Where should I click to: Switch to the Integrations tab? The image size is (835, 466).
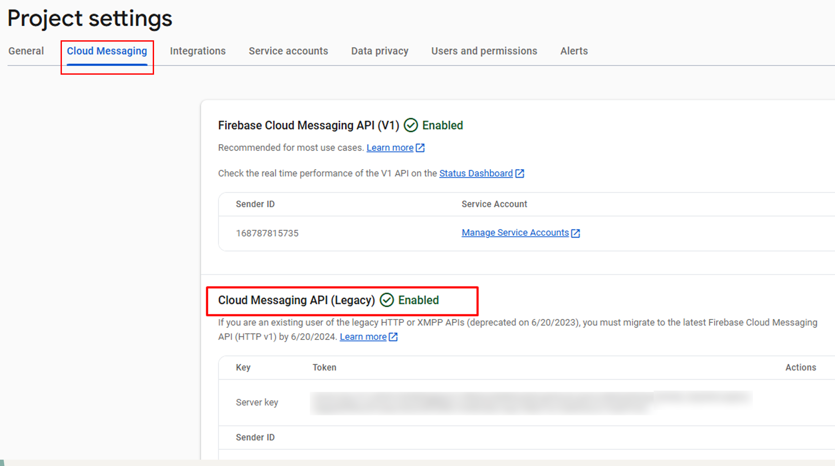198,51
